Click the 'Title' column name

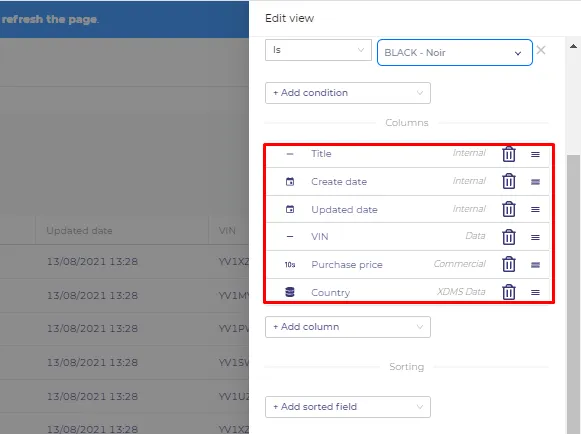coord(321,154)
